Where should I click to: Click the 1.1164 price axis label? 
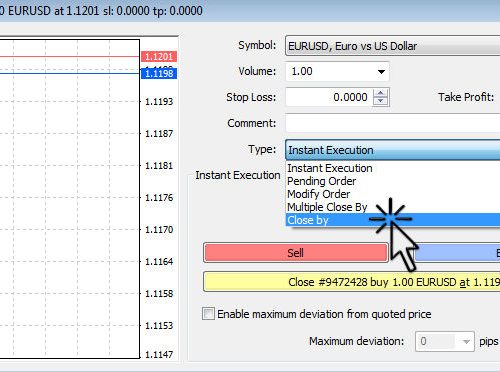click(159, 262)
